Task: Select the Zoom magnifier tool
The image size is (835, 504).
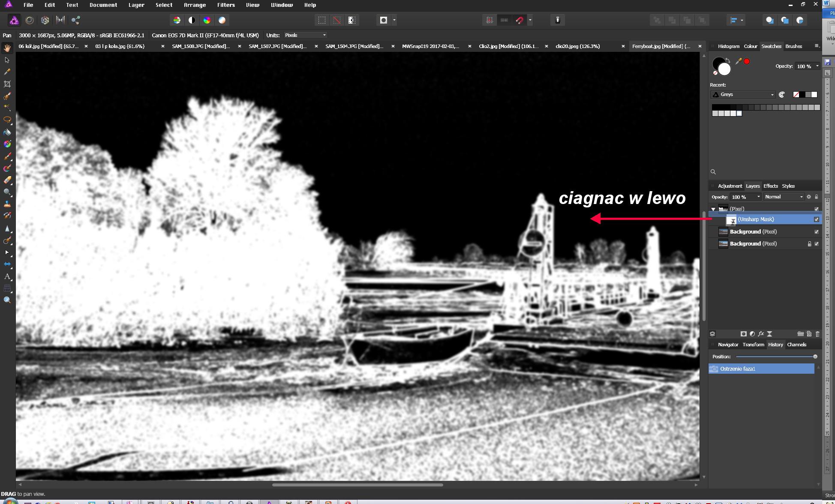Action: (7, 300)
